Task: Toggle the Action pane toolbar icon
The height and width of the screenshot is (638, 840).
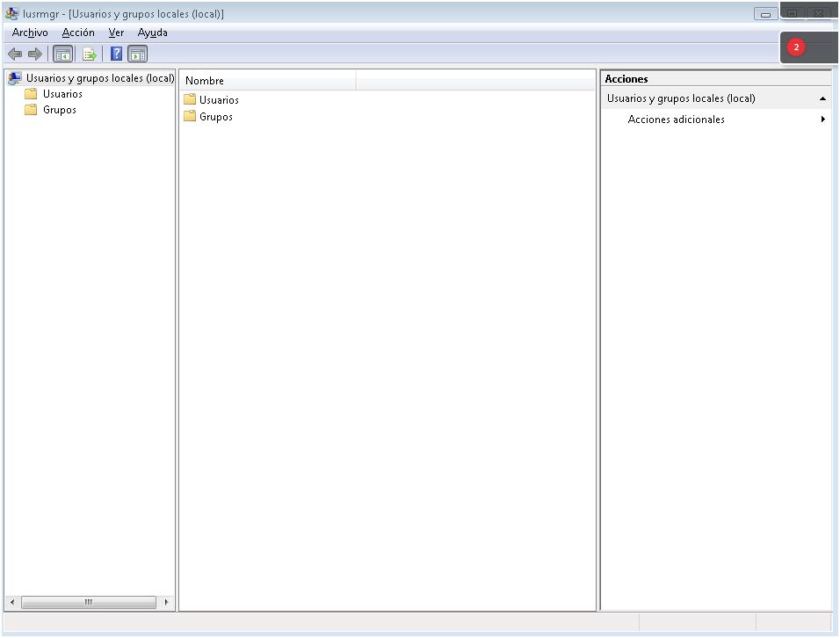Action: 138,54
